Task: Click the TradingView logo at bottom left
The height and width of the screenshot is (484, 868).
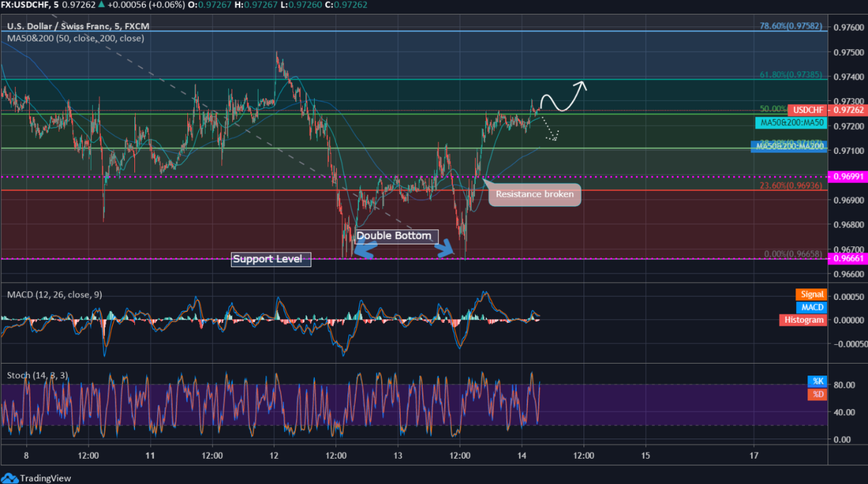Action: coord(35,478)
